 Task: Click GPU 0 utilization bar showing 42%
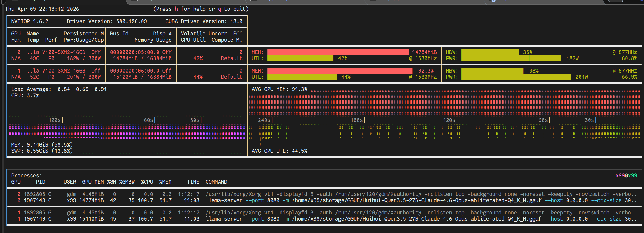pos(300,58)
